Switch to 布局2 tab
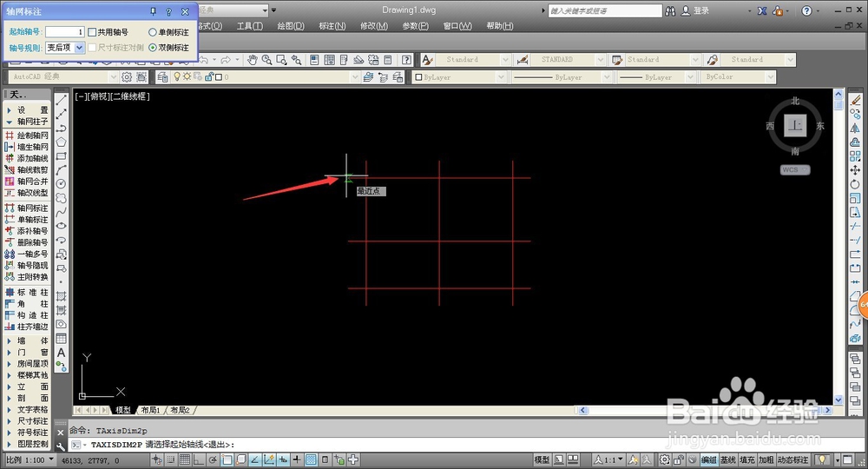Viewport: 868px width, 469px height. pos(180,410)
